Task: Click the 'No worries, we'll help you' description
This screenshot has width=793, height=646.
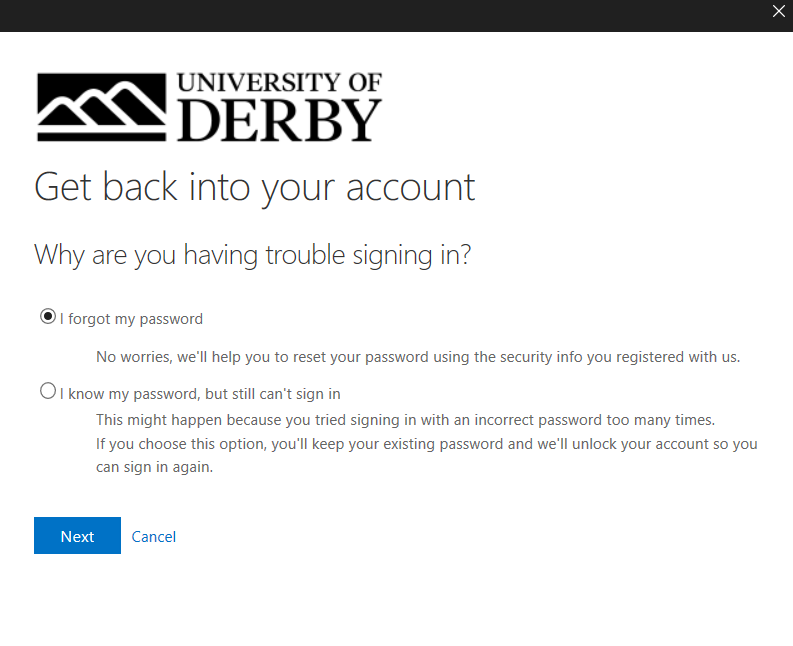Action: coord(418,357)
